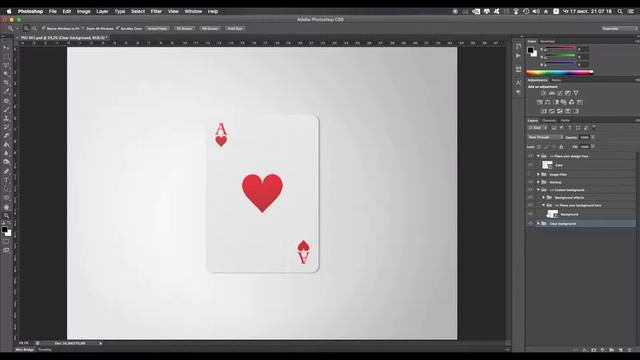Hide the Mockup group

coord(530,182)
